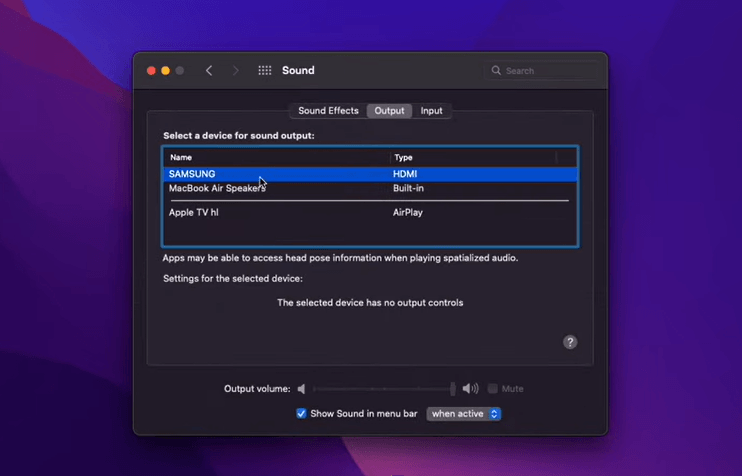This screenshot has height=476, width=742.
Task: Uncheck Show Sound in menu bar
Action: click(x=301, y=414)
